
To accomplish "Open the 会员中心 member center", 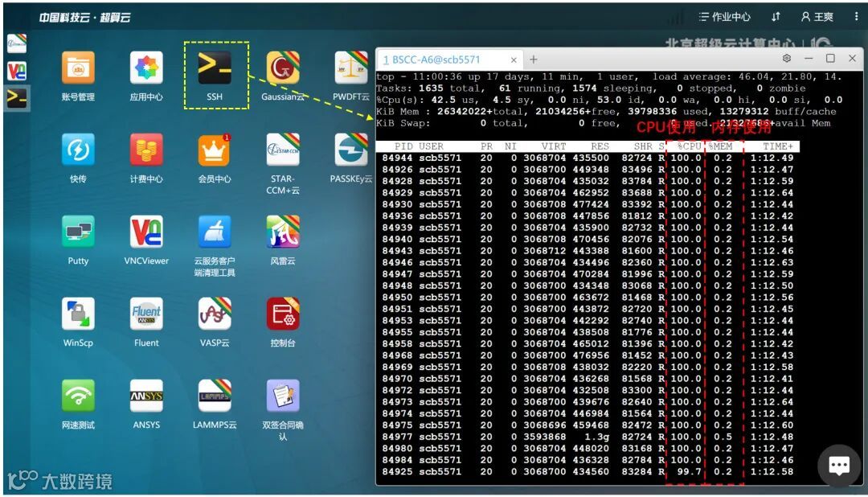I will click(x=215, y=150).
